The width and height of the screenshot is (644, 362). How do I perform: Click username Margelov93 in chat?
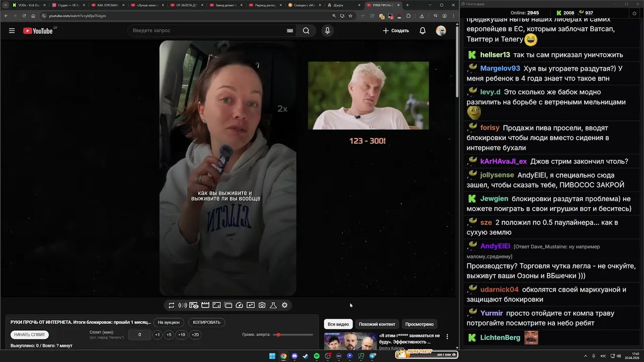pos(500,68)
